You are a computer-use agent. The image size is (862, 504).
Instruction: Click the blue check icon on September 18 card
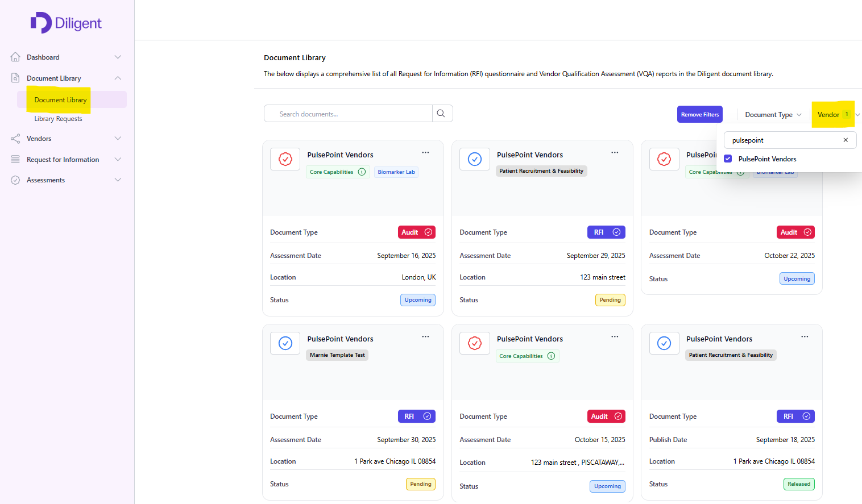point(664,343)
